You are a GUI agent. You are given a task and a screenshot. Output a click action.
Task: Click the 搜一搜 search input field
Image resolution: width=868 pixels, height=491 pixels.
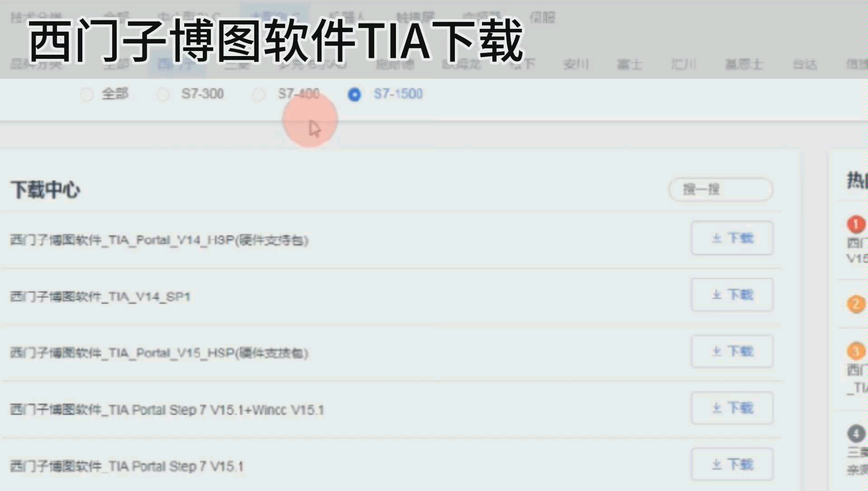720,189
